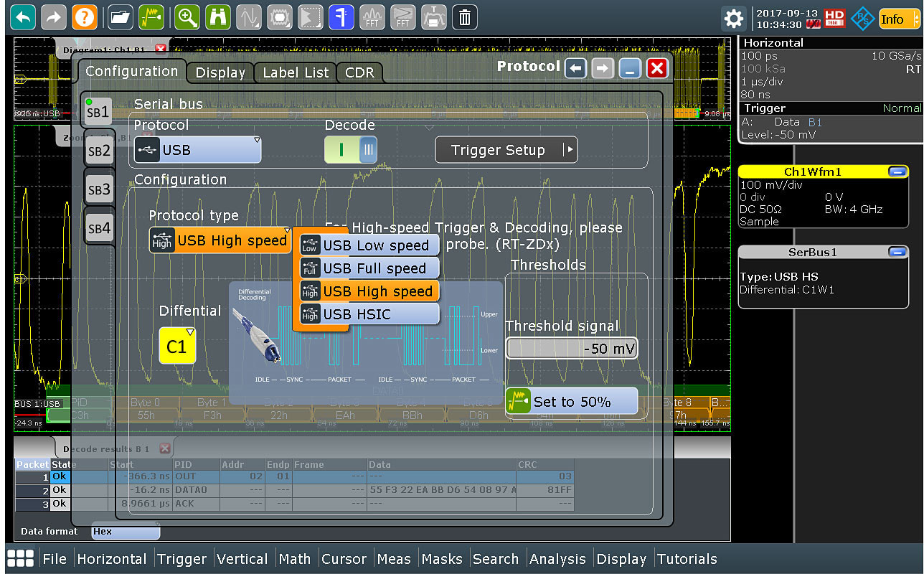This screenshot has height=574, width=924.
Task: Open the help question mark icon
Action: pos(85,17)
